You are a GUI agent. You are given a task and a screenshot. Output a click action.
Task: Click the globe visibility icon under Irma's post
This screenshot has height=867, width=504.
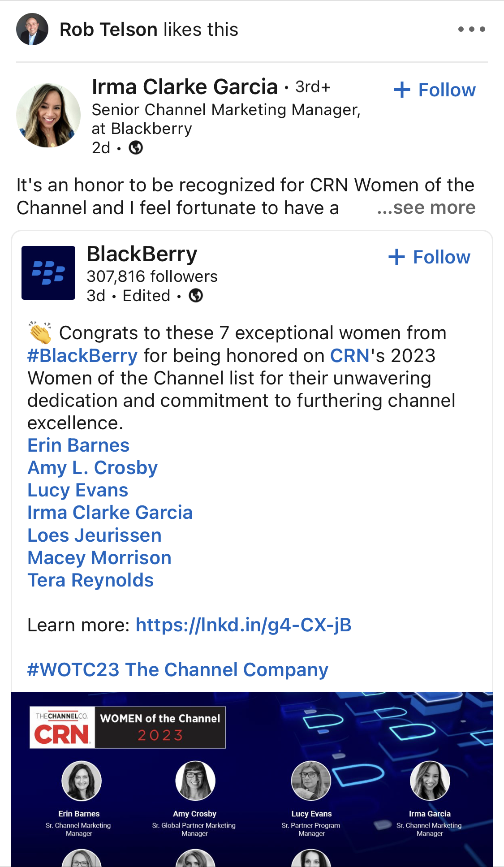136,147
